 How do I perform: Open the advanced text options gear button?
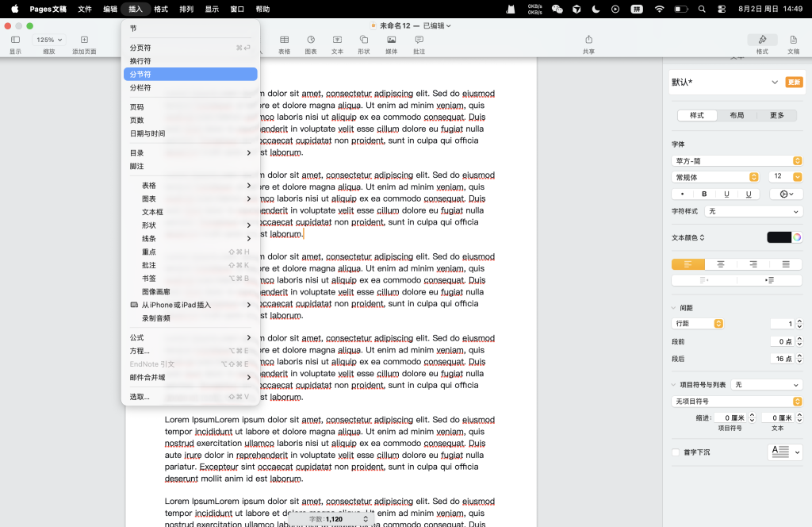point(786,194)
